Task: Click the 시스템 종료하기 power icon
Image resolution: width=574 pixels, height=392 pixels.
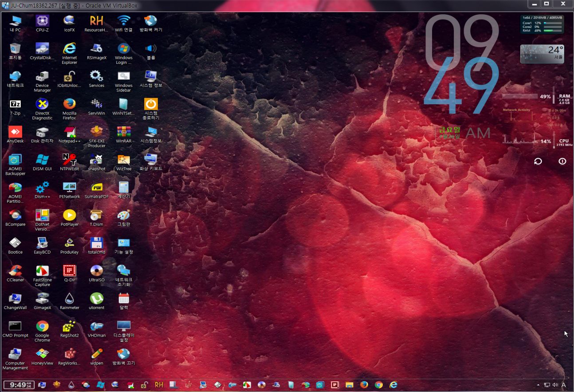Action: [151, 109]
